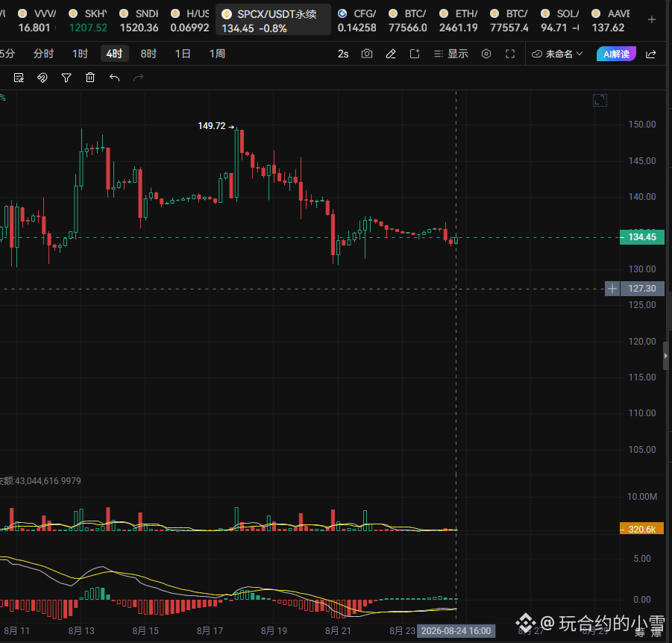
Task: Expand chart pane corner icon
Action: [600, 100]
